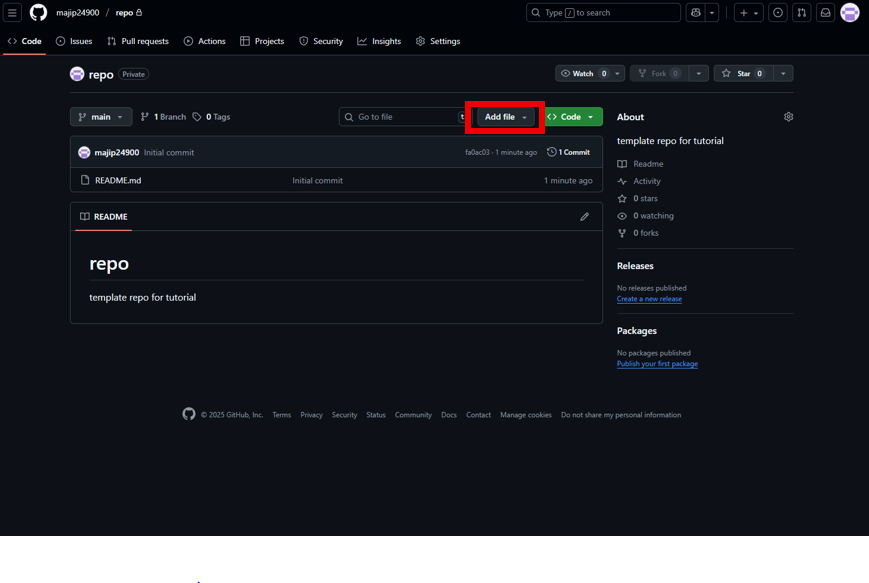Click the GitHub logo in the header
This screenshot has width=869, height=583.
click(37, 12)
